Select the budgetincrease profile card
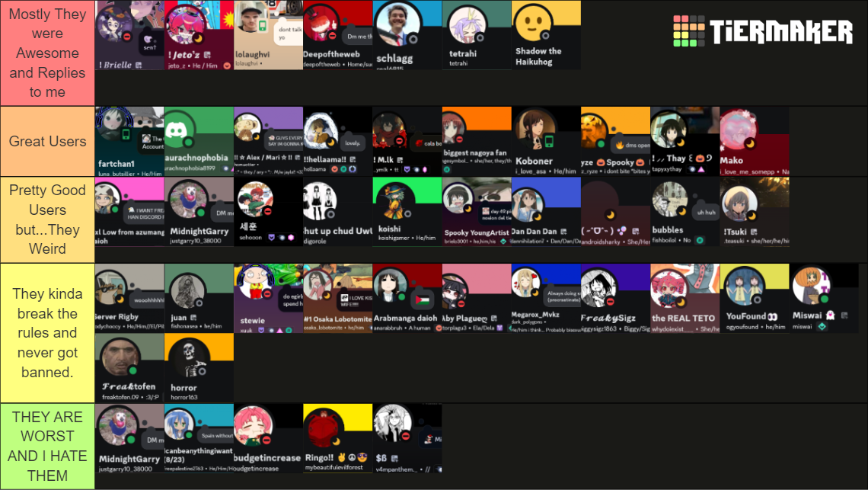 point(269,438)
